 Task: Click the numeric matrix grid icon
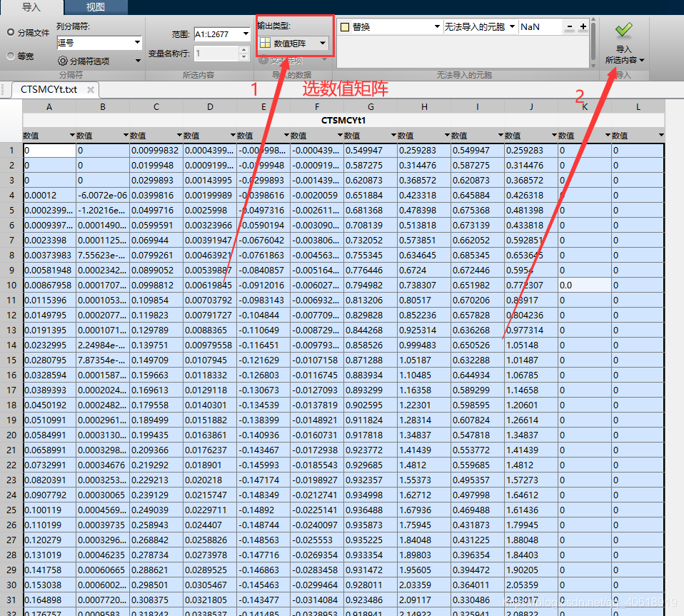tap(265, 43)
